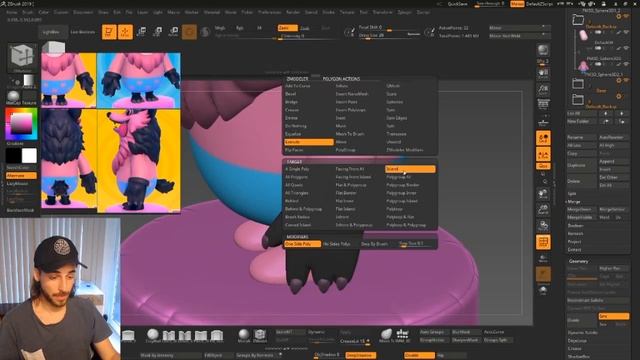Image resolution: width=640 pixels, height=360 pixels.
Task: Click the Scroll canvas icon on right shelf
Action: click(x=543, y=74)
